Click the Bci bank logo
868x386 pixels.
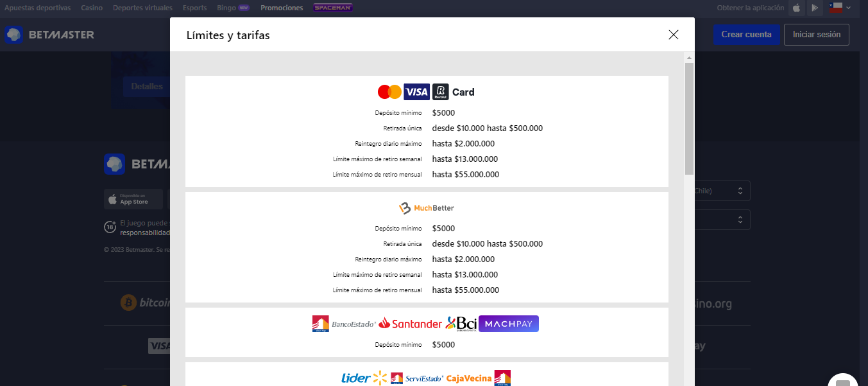click(461, 324)
